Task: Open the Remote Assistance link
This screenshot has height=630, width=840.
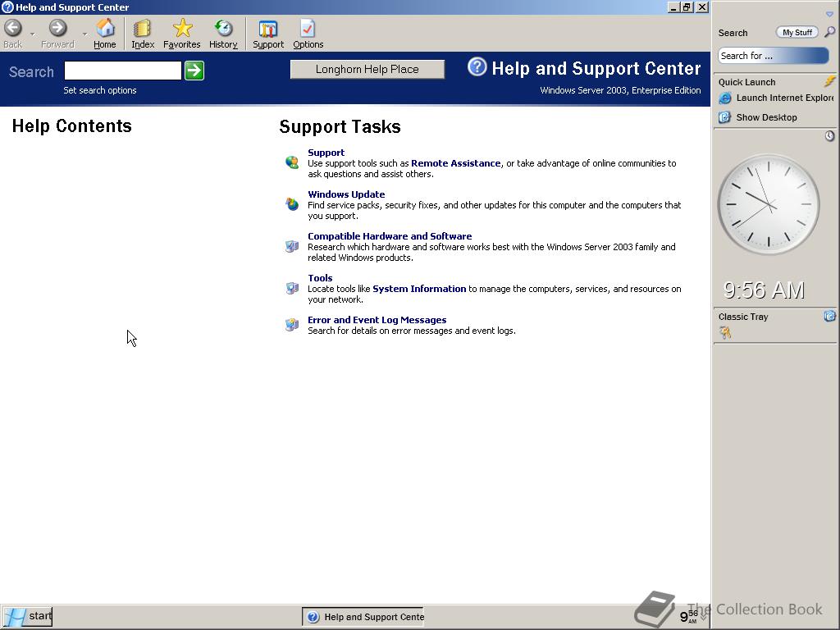Action: [x=455, y=163]
